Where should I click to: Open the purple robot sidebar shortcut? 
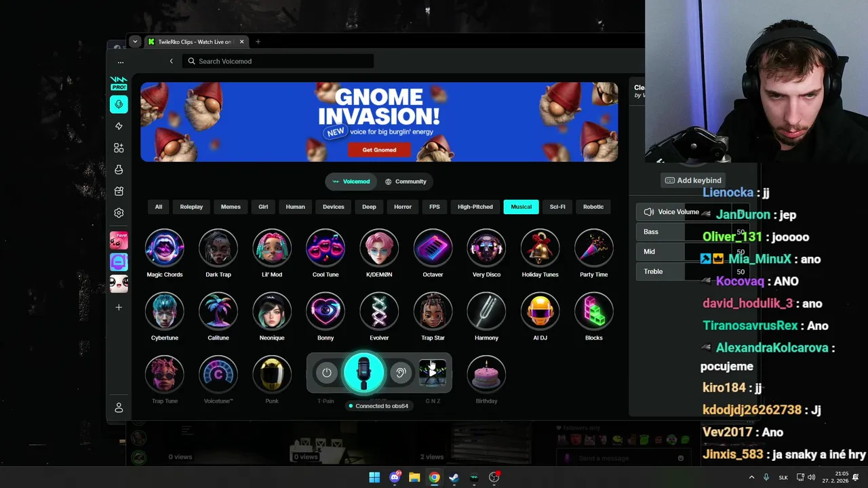[x=119, y=262]
